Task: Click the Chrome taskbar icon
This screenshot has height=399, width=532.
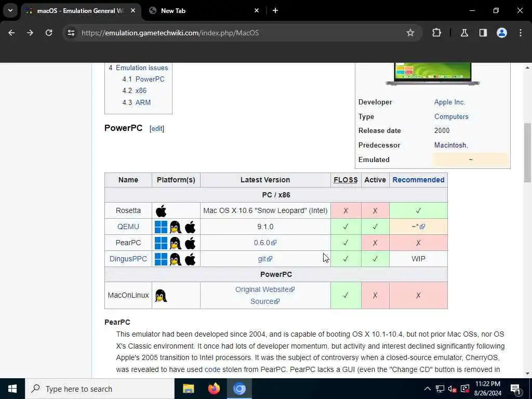Action: (x=239, y=389)
